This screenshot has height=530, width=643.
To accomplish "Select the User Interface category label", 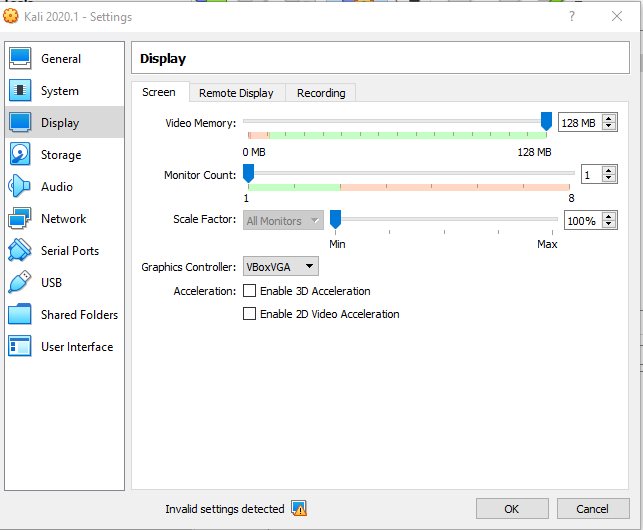I will coord(77,347).
